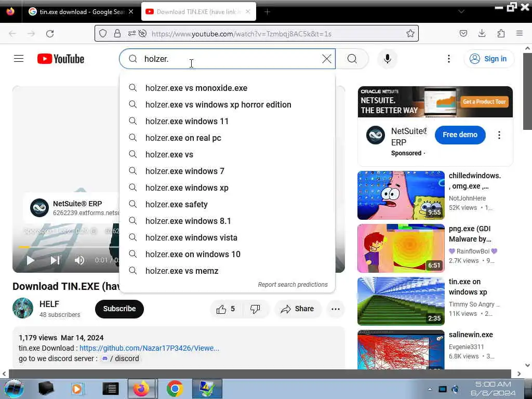Choose suggestion holzer.exe vs monoxide.exe
Viewport: 532px width, 399px height.
(228, 88)
